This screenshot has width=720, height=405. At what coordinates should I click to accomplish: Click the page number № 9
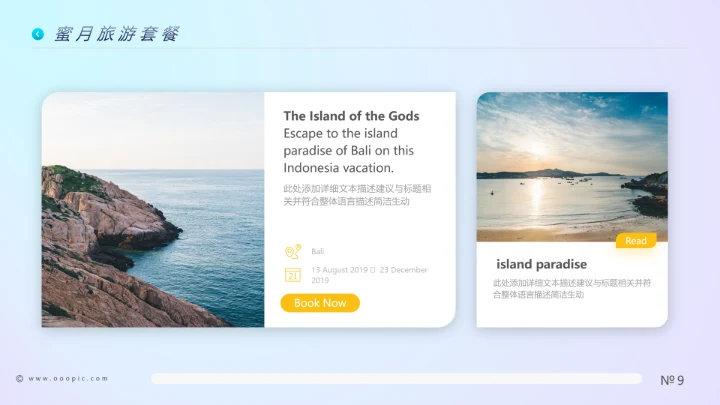coord(672,380)
